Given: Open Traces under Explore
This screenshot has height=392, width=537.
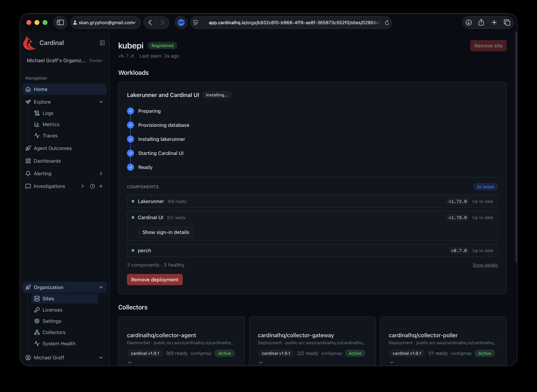Looking at the screenshot, I should [x=50, y=136].
